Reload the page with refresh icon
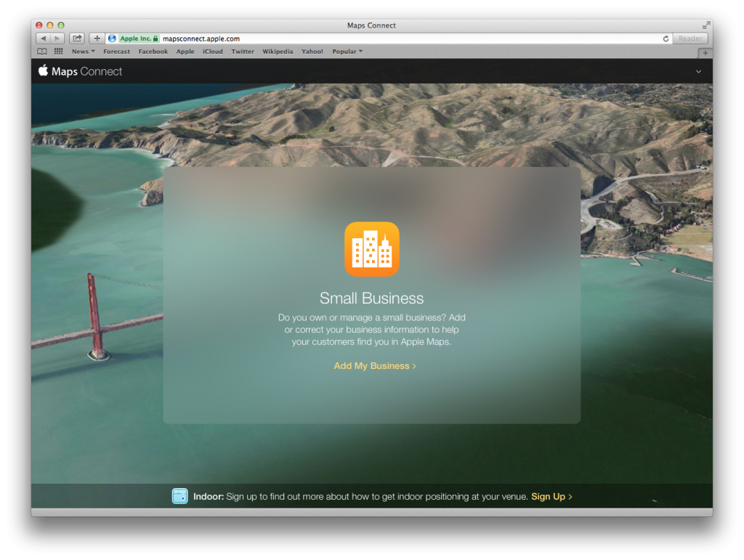 666,38
